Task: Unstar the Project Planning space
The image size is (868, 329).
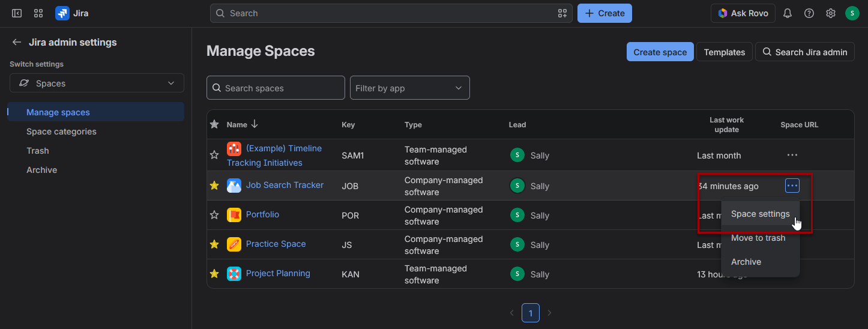Action: point(214,274)
